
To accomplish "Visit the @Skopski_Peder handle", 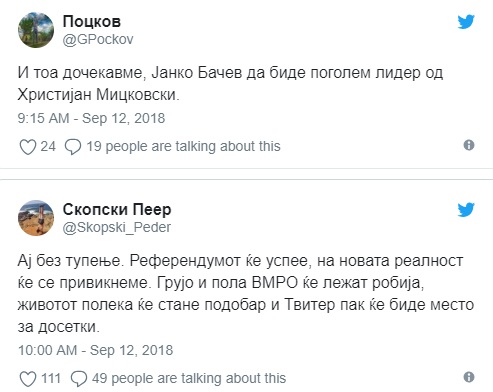I will click(117, 228).
